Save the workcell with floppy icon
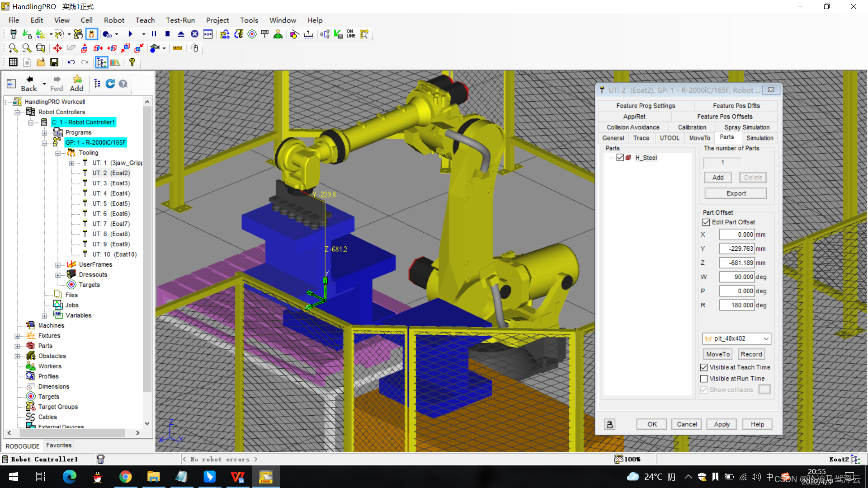 coord(54,62)
